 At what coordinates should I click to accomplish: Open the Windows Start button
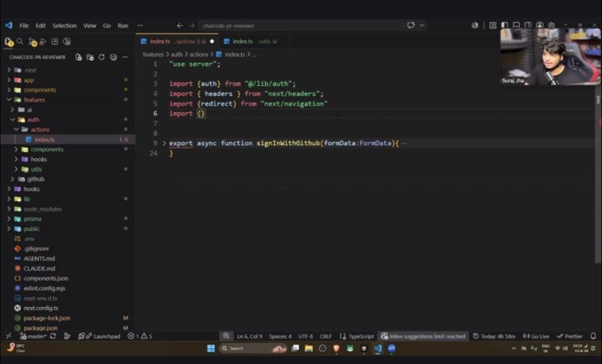211,348
